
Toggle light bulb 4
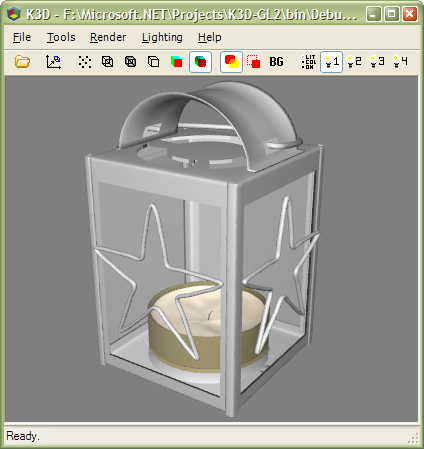pos(400,62)
